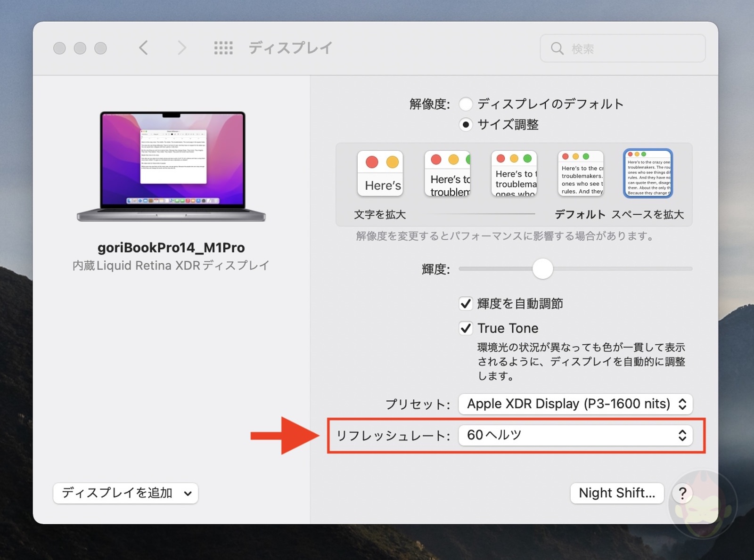Click the MacBook Pro display preview image

point(172,165)
